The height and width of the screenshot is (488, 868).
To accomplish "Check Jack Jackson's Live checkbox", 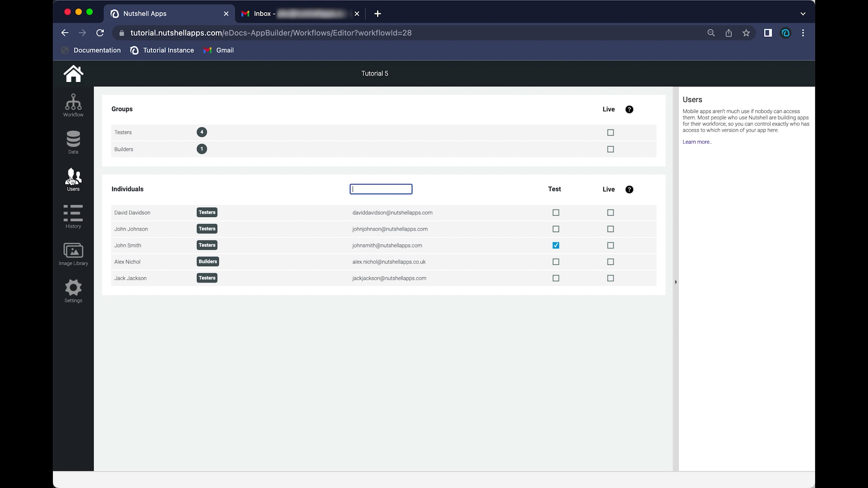I will pos(610,278).
